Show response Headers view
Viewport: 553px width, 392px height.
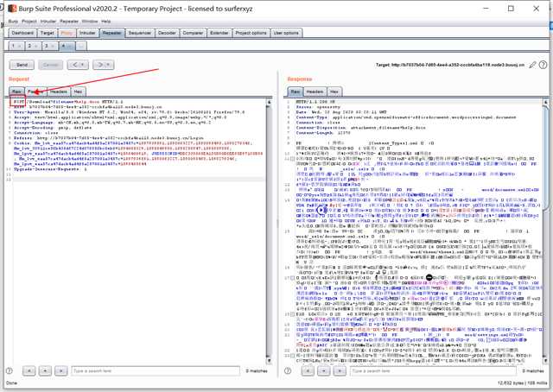(x=315, y=92)
